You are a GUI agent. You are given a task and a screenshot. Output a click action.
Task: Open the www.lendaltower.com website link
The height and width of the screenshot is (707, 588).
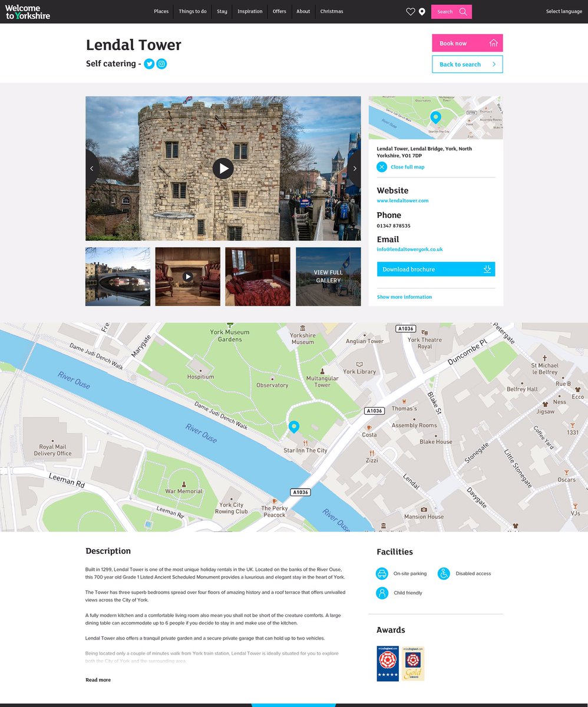tap(402, 200)
